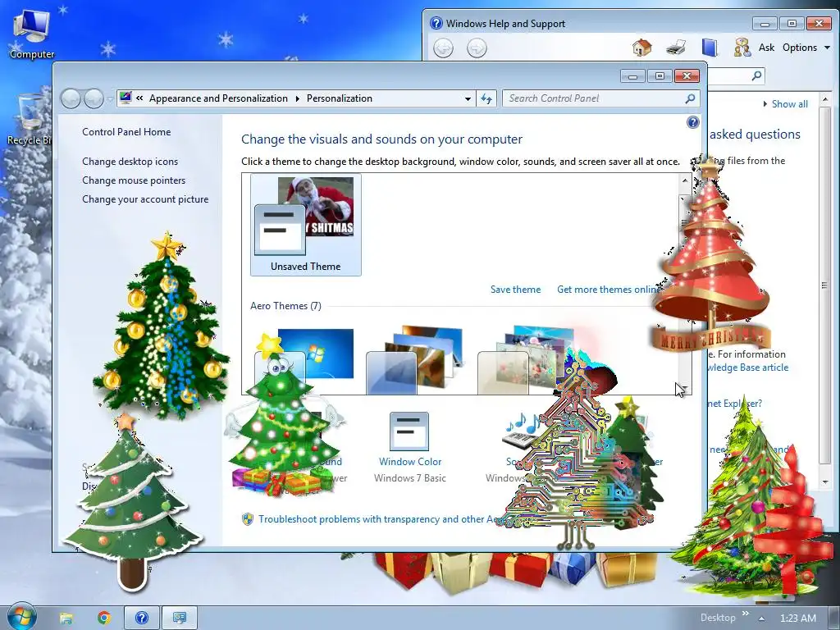Click Back button in Personalization window
This screenshot has width=840, height=630.
71,98
